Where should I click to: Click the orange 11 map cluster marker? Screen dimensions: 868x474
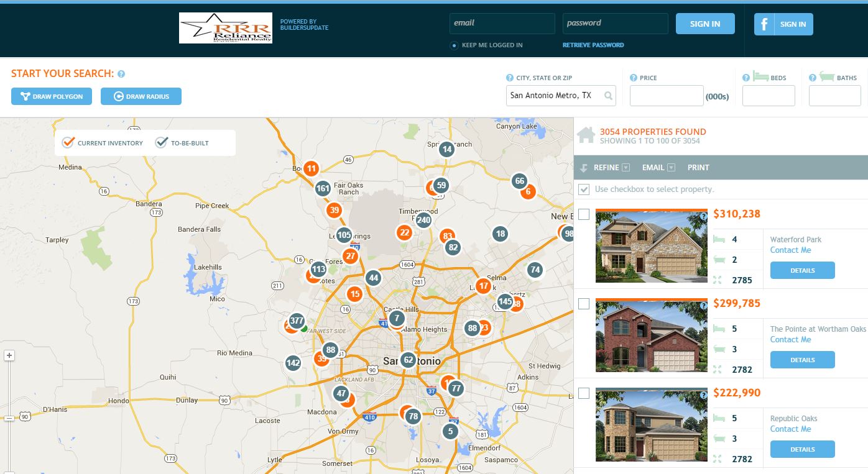click(x=312, y=168)
